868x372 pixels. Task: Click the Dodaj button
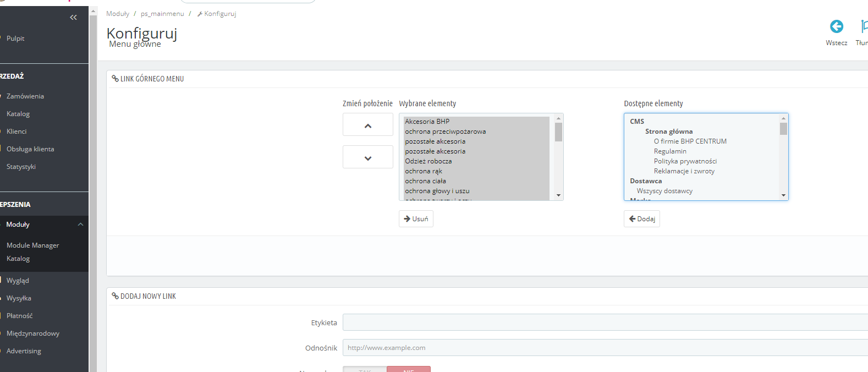pos(642,219)
